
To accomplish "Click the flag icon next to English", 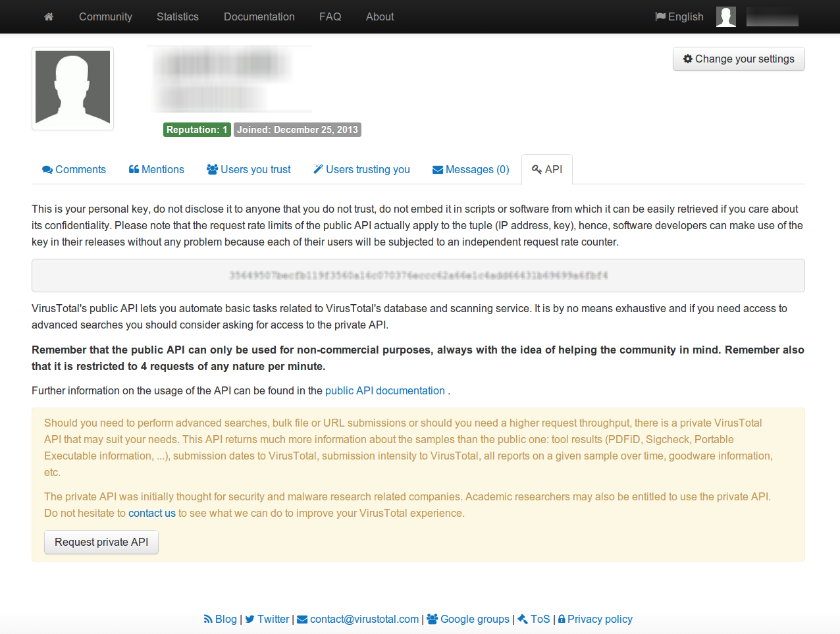I will [x=659, y=16].
